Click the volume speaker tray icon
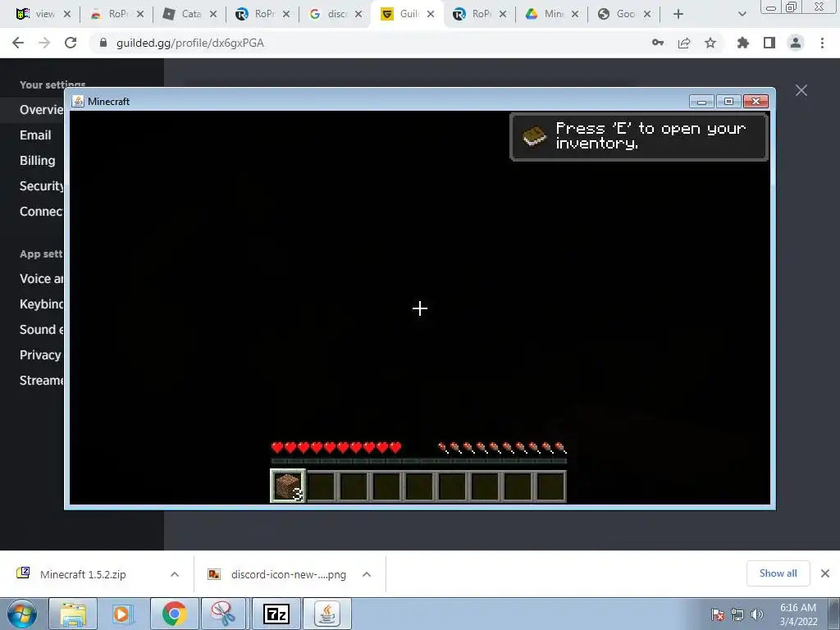 tap(757, 614)
